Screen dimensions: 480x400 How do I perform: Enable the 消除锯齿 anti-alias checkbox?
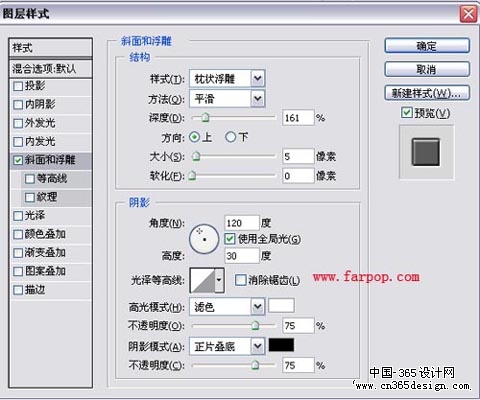tap(240, 280)
